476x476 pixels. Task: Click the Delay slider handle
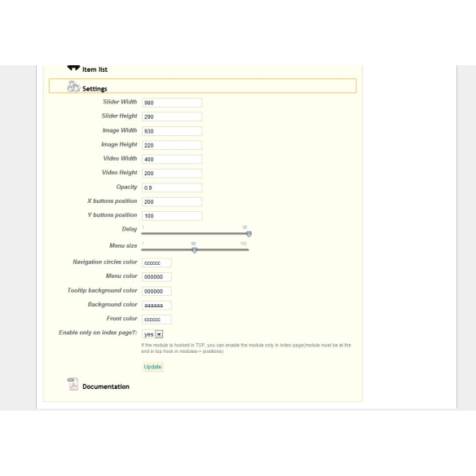pyautogui.click(x=249, y=234)
